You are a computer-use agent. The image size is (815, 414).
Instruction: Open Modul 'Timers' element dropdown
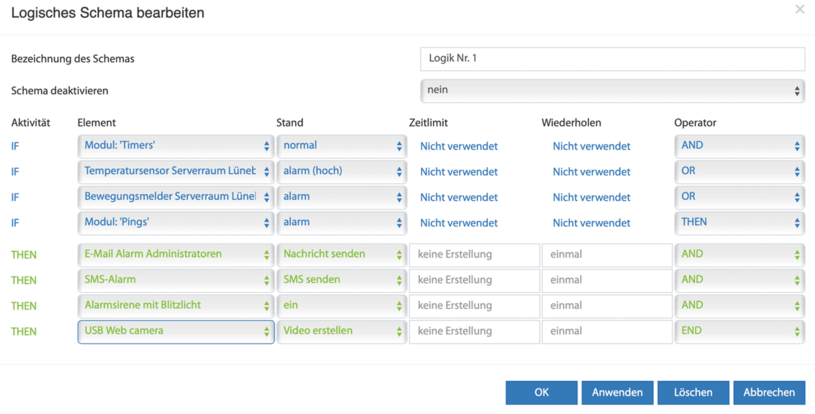(176, 146)
